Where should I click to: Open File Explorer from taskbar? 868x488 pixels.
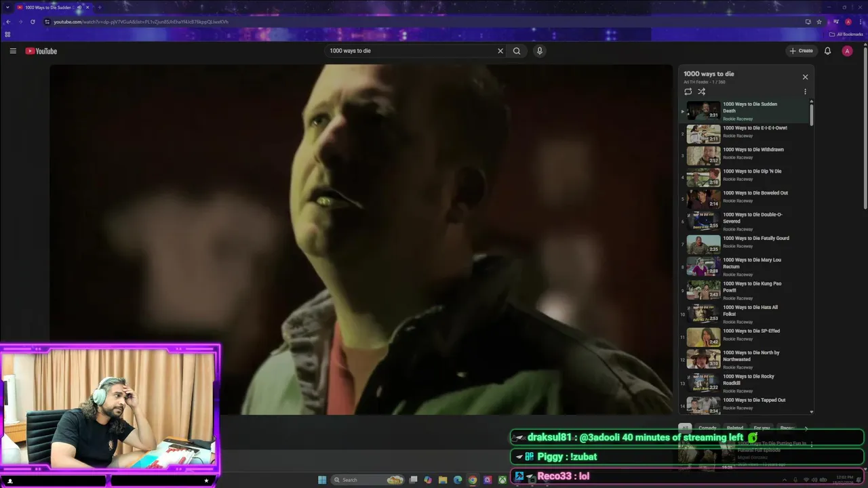443,480
